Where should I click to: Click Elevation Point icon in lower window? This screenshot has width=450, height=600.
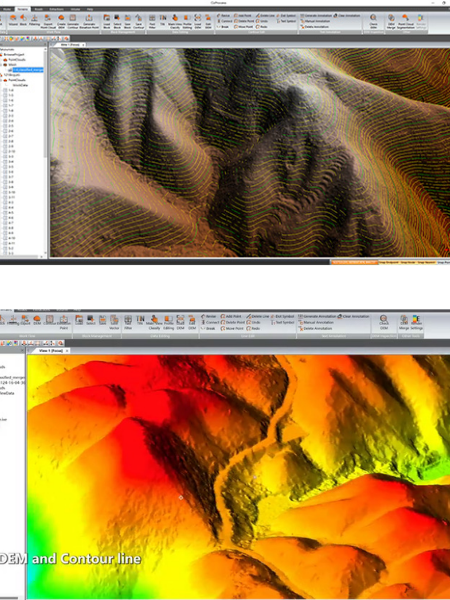coord(64,321)
